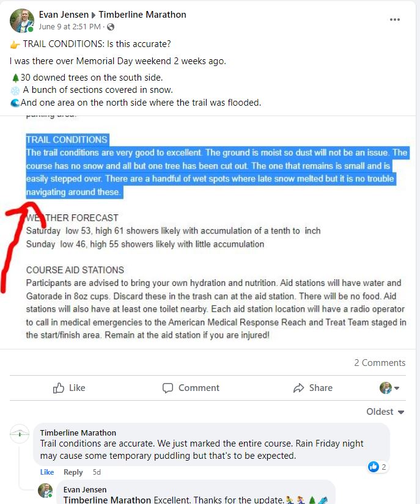Image resolution: width=420 pixels, height=504 pixels.
Task: Click the June 9 at 2:51 PM timestamp
Action: (x=70, y=27)
